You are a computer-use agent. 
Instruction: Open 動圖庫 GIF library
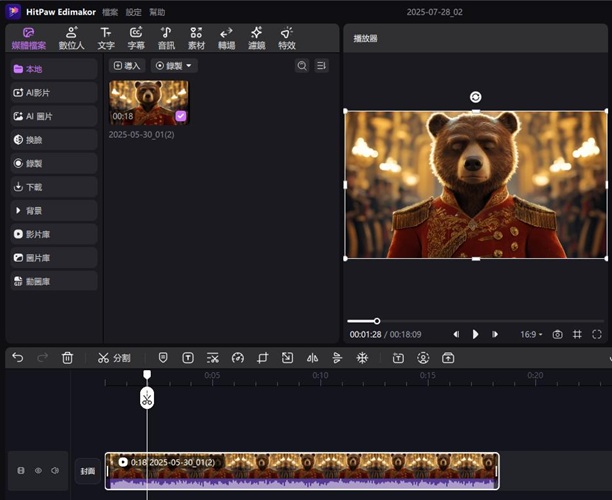click(x=54, y=281)
